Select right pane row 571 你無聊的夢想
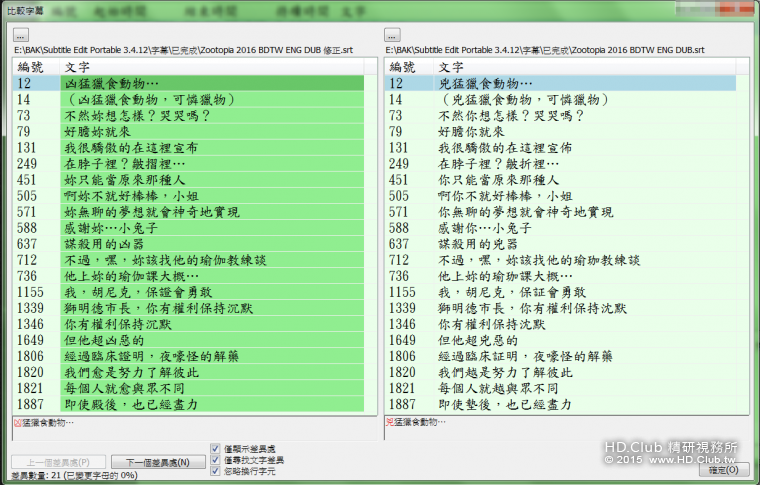 tap(561, 212)
